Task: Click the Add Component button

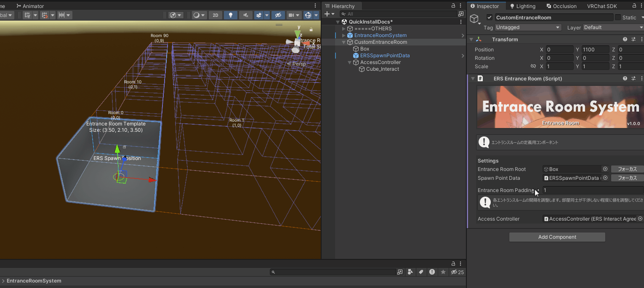Action: tap(557, 237)
